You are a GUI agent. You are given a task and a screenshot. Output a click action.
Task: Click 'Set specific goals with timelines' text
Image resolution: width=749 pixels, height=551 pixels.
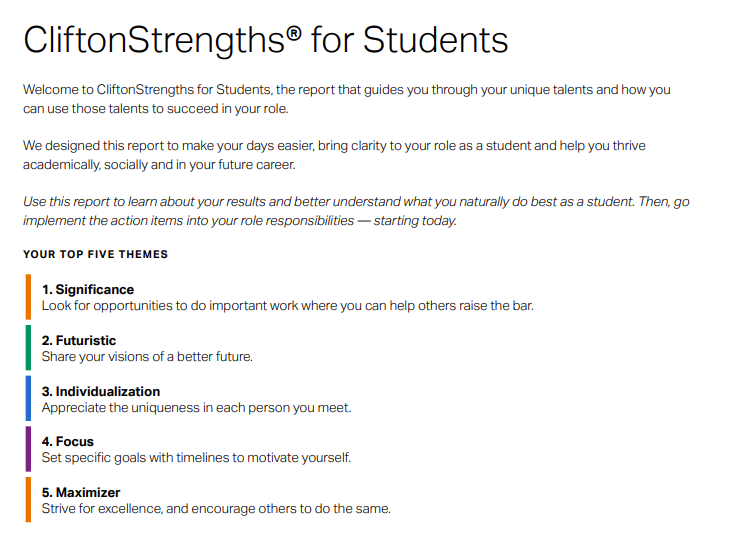click(196, 458)
